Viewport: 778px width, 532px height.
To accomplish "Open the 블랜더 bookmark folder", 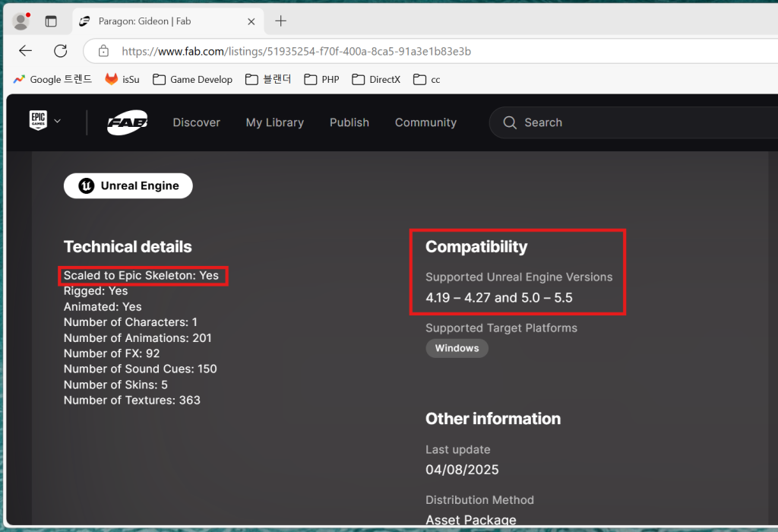I will [x=268, y=79].
